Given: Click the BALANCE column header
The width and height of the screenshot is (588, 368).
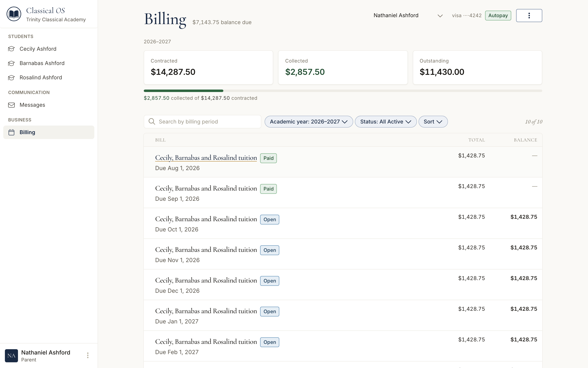Looking at the screenshot, I should (525, 140).
